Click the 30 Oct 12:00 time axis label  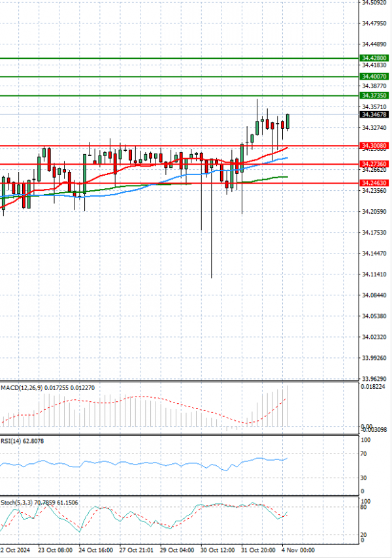click(x=218, y=550)
